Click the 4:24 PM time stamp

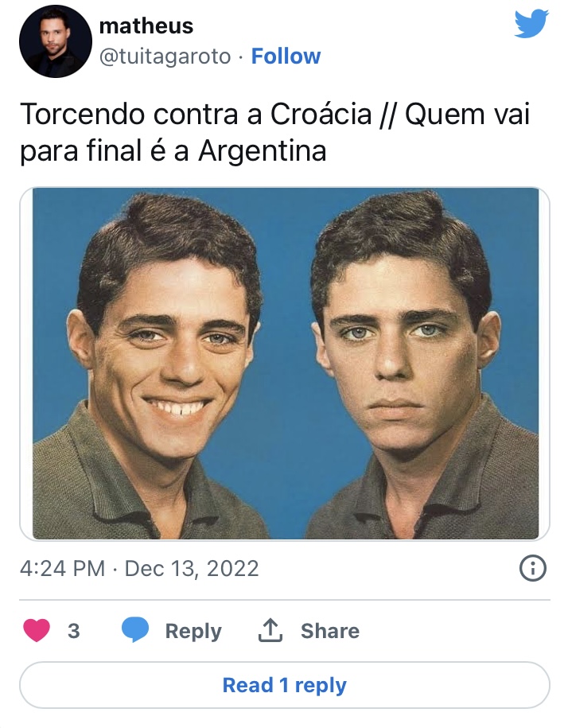point(62,568)
